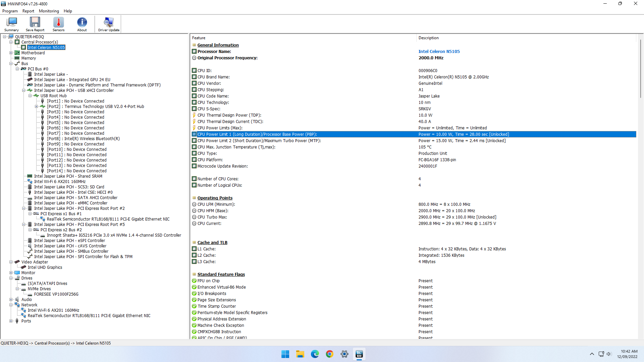Viewport: 644px width, 362px height.
Task: Collapse the Bus tree node
Action: click(11, 64)
